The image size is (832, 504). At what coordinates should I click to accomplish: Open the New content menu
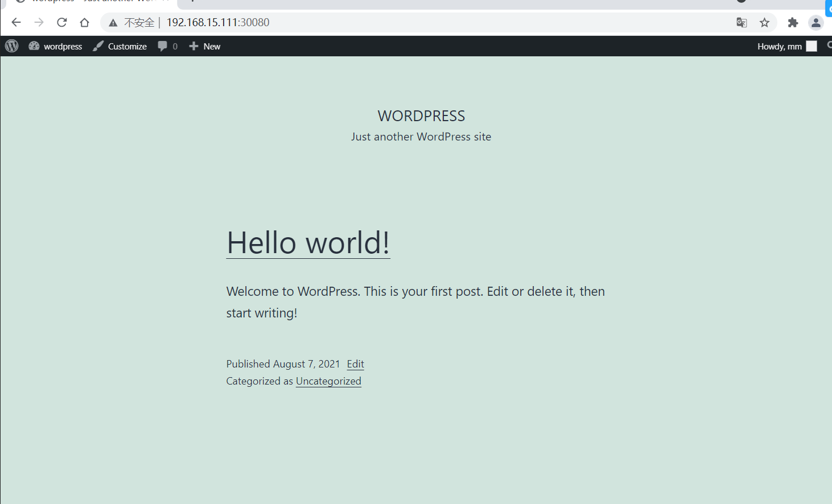205,46
